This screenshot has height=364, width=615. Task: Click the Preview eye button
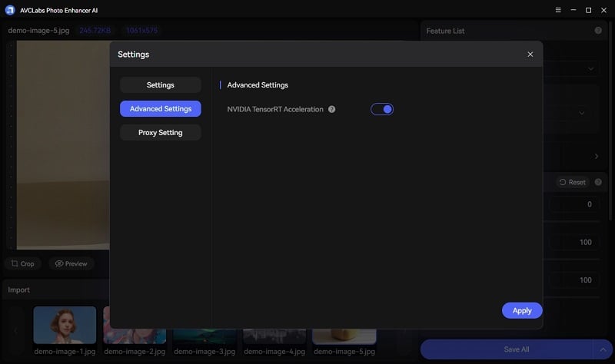[x=71, y=263]
